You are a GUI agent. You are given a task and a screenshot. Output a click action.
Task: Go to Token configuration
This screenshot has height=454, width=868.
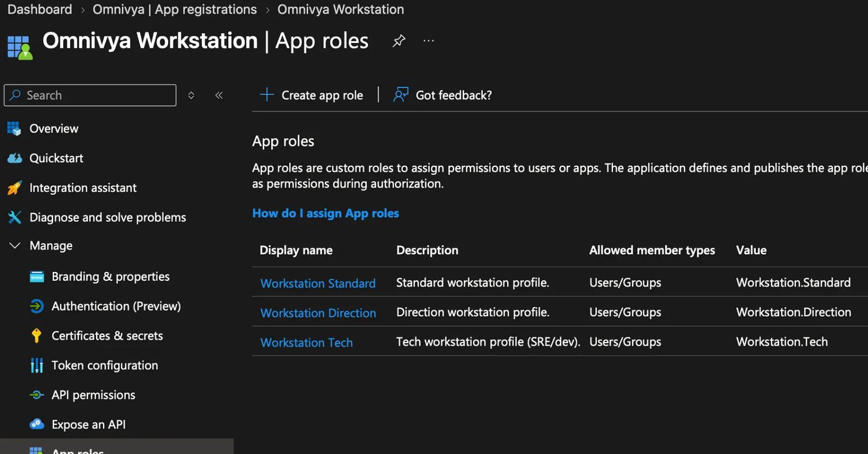click(105, 365)
